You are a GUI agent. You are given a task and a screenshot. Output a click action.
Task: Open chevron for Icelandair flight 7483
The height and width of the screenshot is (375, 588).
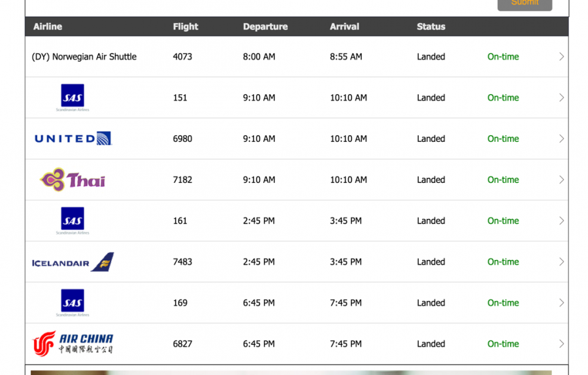tap(561, 262)
